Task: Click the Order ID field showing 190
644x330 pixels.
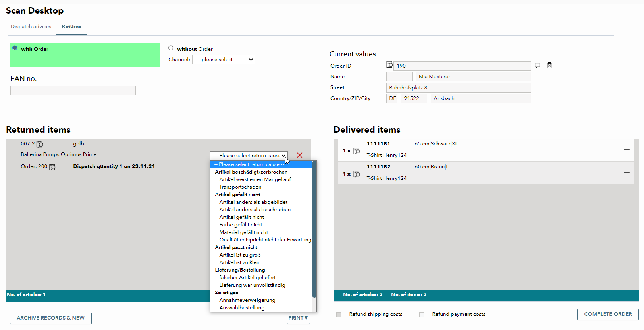Action: pos(462,66)
